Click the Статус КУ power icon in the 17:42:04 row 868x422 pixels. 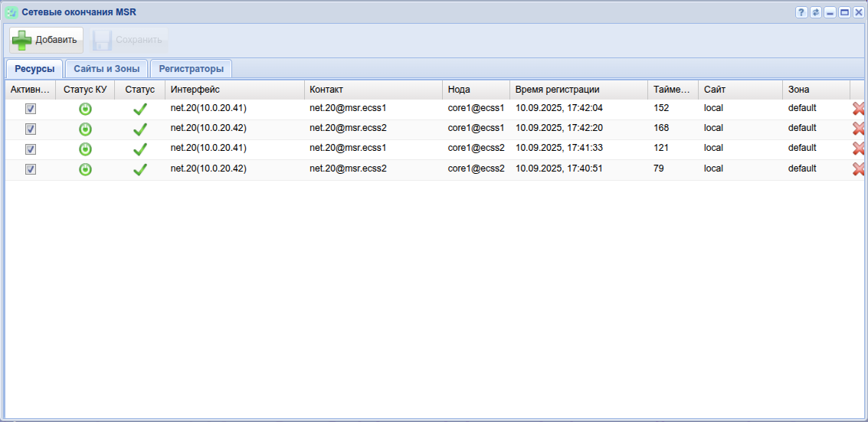pyautogui.click(x=85, y=109)
